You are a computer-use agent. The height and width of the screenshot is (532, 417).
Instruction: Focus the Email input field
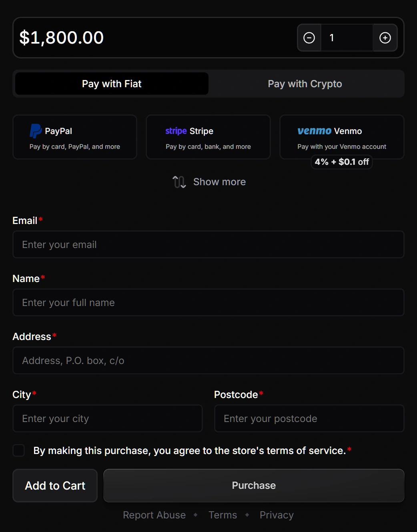(208, 244)
